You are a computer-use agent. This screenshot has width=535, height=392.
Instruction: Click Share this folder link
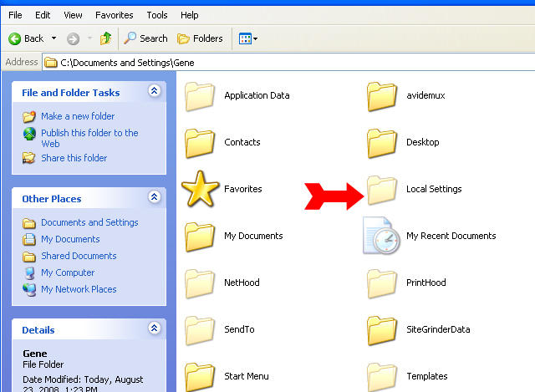[74, 158]
